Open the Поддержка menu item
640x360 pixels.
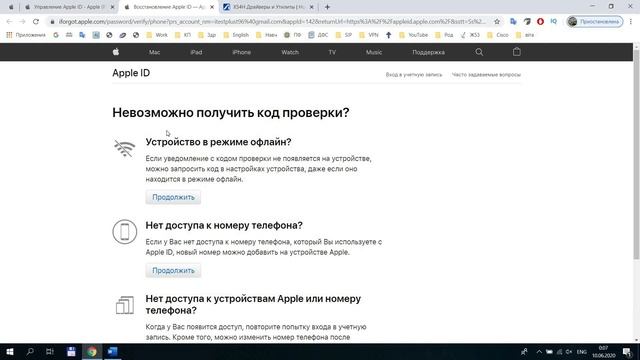[429, 52]
